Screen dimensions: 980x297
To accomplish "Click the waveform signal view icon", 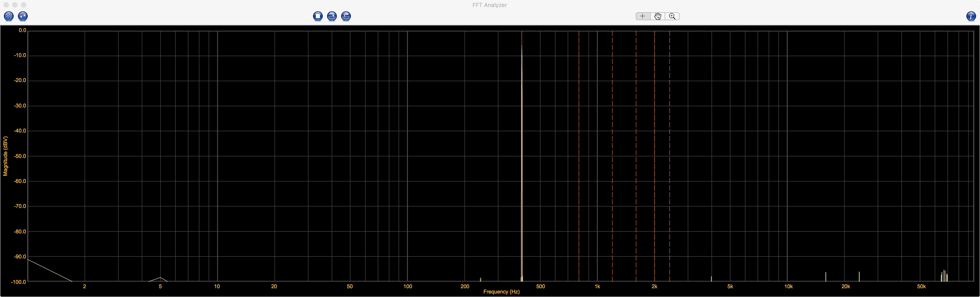I will click(8, 16).
